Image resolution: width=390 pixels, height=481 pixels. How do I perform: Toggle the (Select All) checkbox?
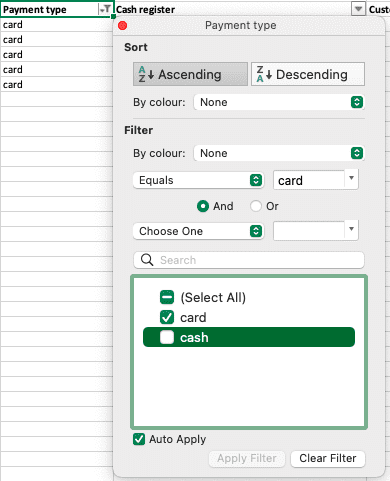click(x=167, y=297)
